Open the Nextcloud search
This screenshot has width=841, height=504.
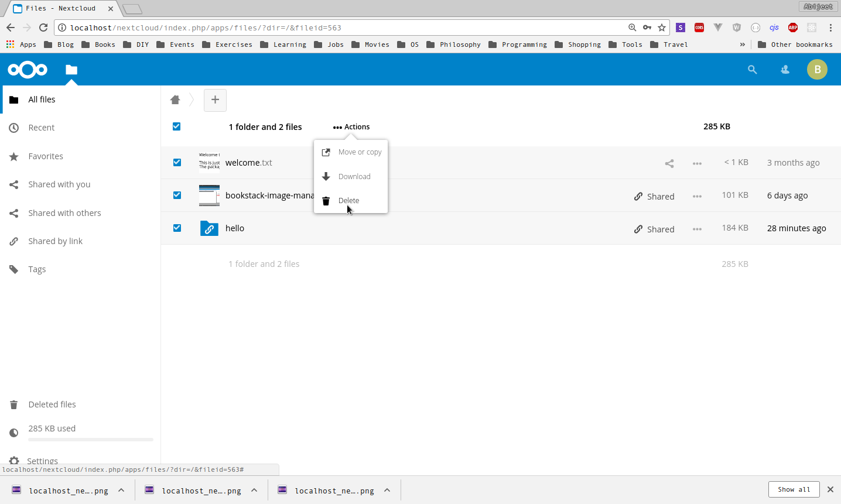(752, 69)
